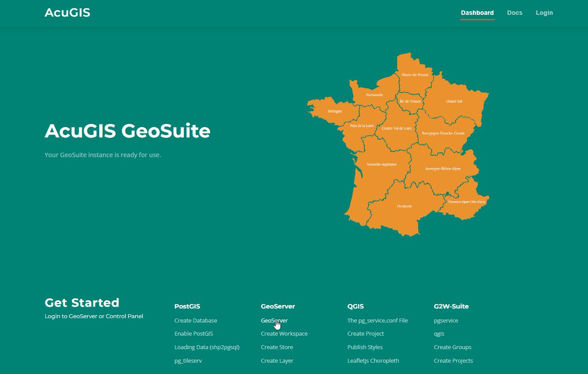Open the Publish Styles link

click(x=365, y=347)
